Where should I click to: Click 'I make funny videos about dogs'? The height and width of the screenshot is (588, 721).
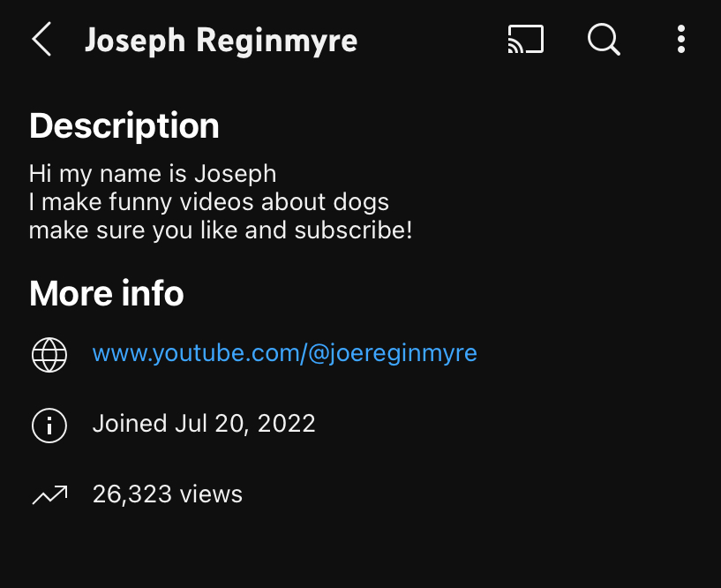click(x=209, y=202)
